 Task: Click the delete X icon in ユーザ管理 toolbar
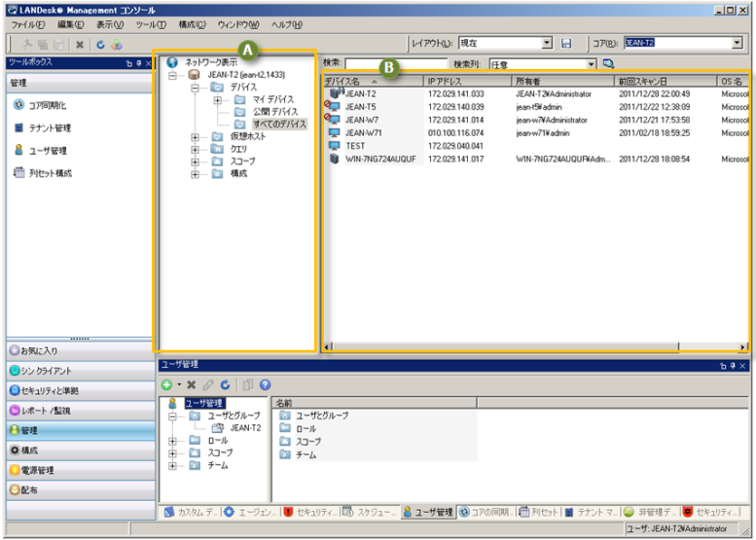(x=192, y=384)
